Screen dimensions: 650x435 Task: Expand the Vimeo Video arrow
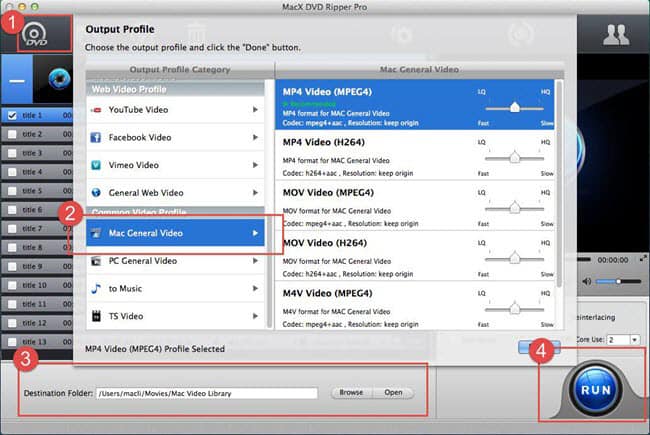255,165
